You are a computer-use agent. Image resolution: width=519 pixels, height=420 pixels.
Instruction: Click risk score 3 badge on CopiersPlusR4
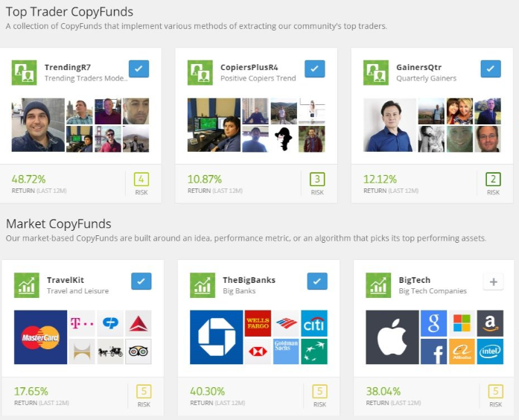coord(317,179)
